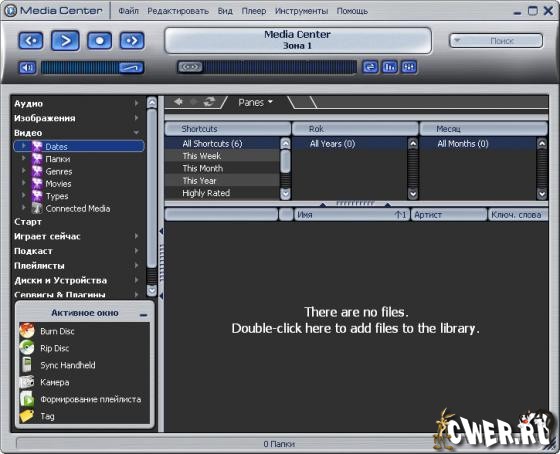Open the search options dropdown arrow
560x454 pixels.
[x=456, y=41]
